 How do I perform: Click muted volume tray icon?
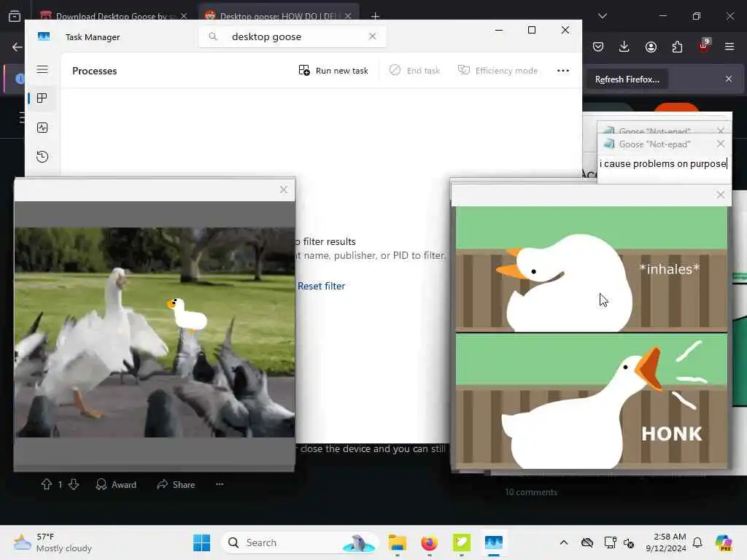628,542
